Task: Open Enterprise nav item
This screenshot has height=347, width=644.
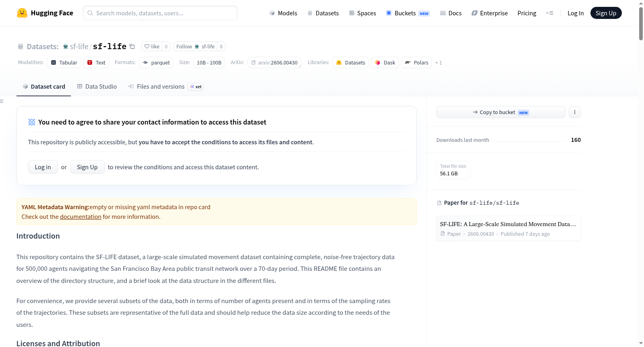Action: click(489, 13)
